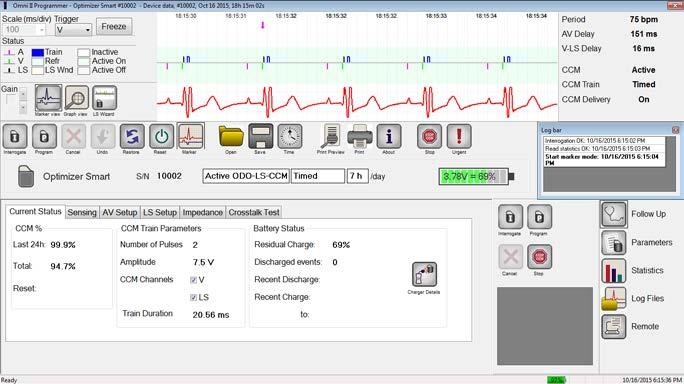Switch to the Current Status tab
684x384 pixels.
[x=35, y=212]
